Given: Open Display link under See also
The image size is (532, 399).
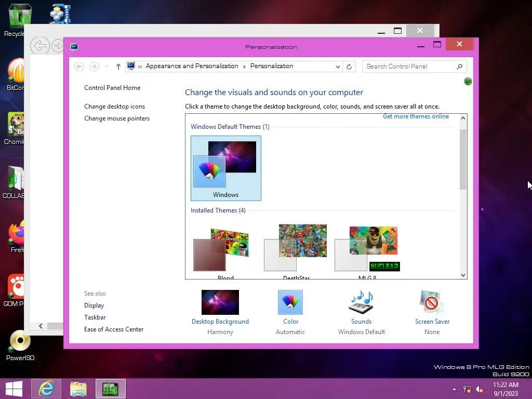Looking at the screenshot, I should (x=94, y=305).
